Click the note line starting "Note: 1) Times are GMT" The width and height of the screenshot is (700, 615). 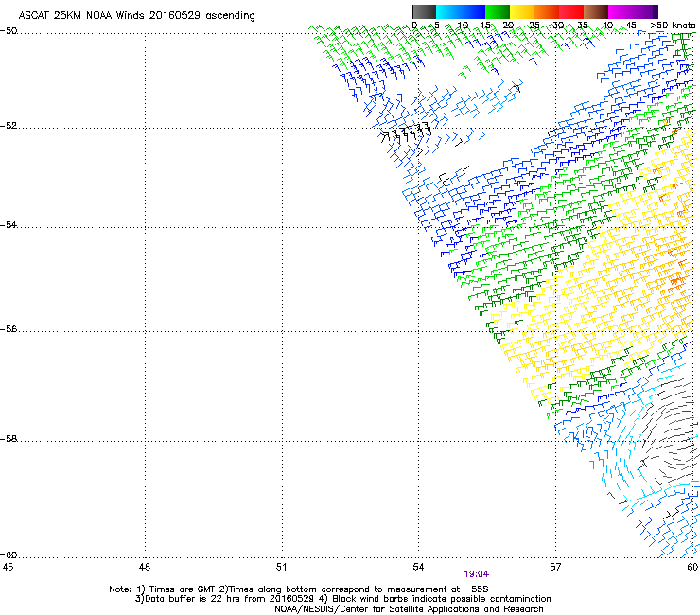pyautogui.click(x=299, y=589)
